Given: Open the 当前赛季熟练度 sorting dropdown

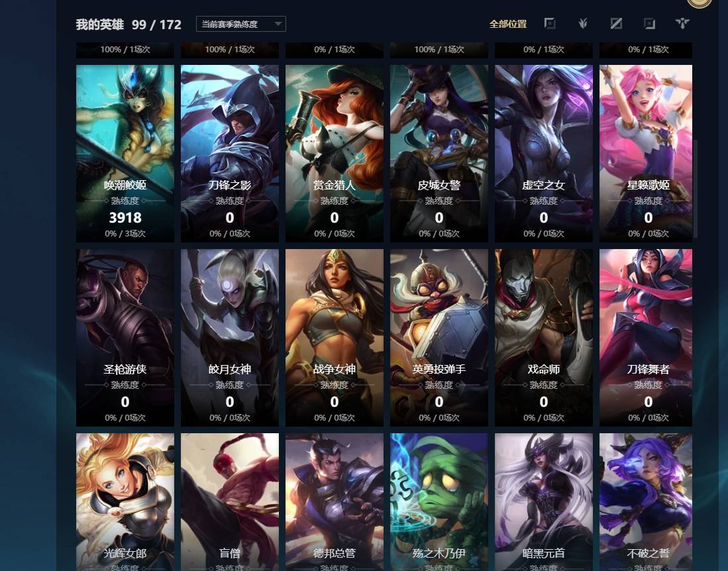Looking at the screenshot, I should (241, 24).
